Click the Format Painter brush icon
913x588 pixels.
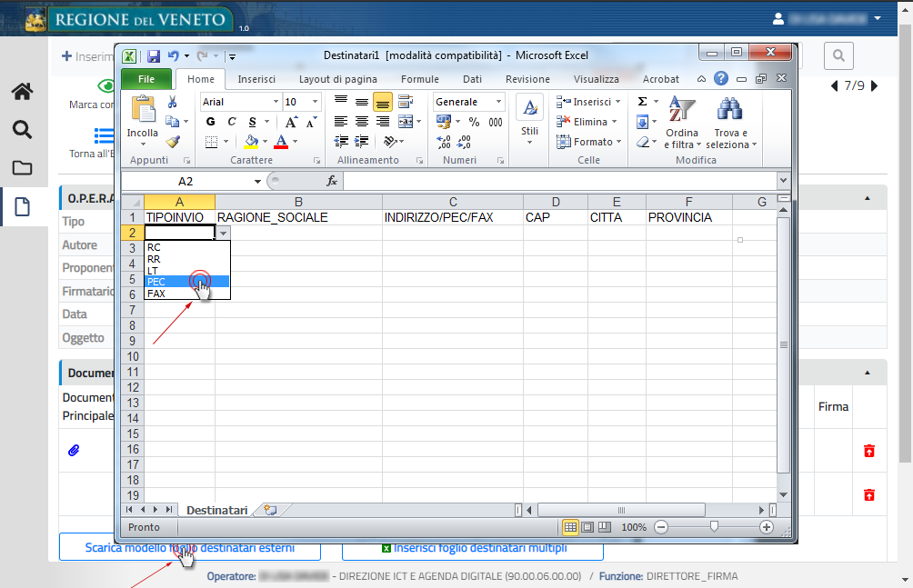(173, 142)
